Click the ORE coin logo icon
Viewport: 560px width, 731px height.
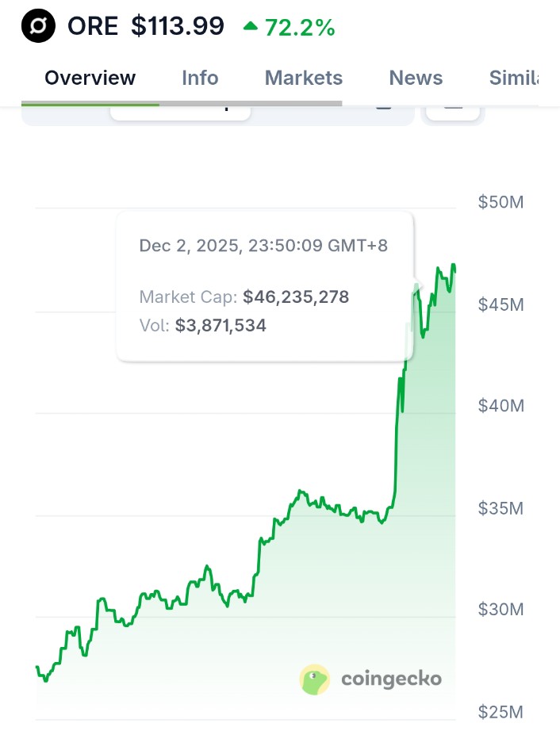(x=38, y=27)
